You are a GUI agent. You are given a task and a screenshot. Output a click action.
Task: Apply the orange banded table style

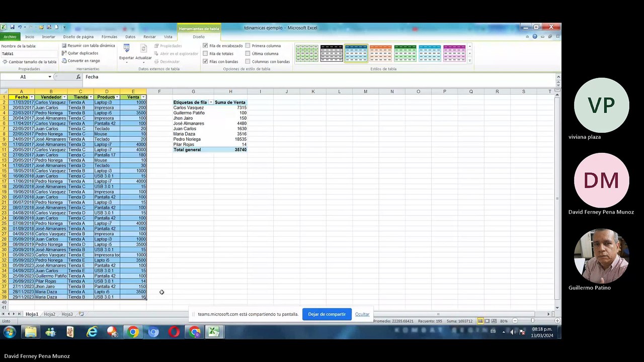click(x=381, y=53)
